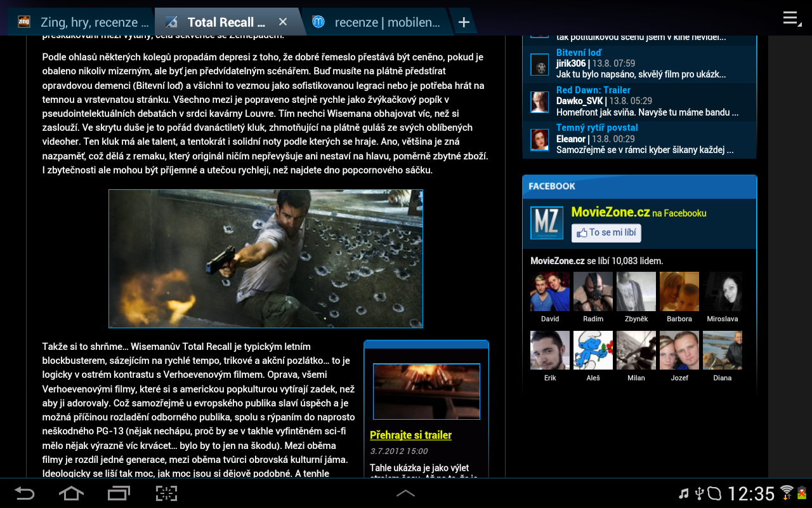Tap the screen capture icon in navigation bar
The image size is (812, 508).
166,493
